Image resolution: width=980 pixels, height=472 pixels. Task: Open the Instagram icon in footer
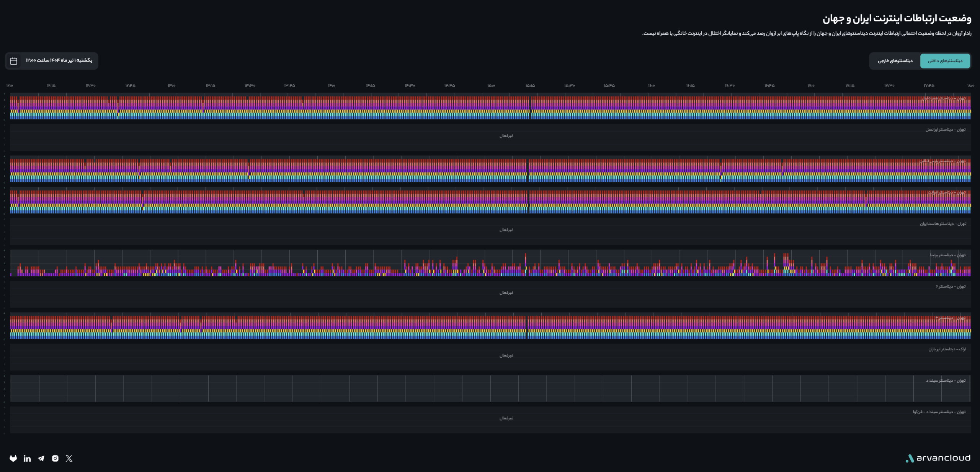pyautogui.click(x=55, y=458)
